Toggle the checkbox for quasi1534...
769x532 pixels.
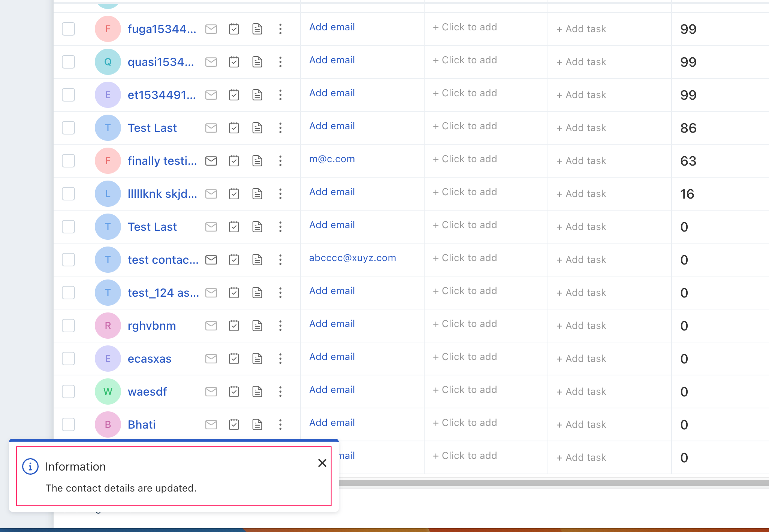pyautogui.click(x=70, y=61)
